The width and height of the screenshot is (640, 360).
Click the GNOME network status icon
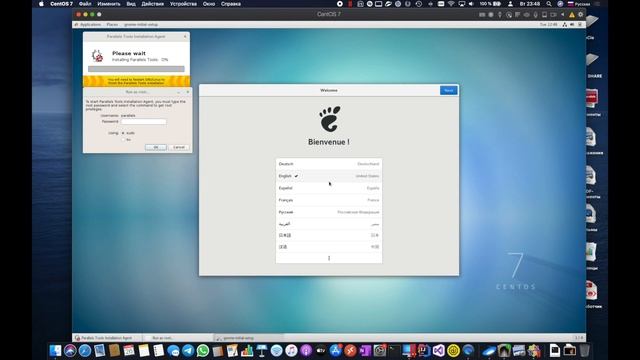pos(565,25)
